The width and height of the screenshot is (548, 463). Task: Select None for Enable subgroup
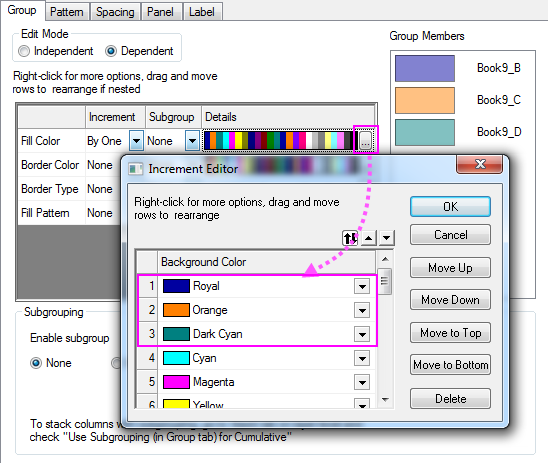pos(36,363)
